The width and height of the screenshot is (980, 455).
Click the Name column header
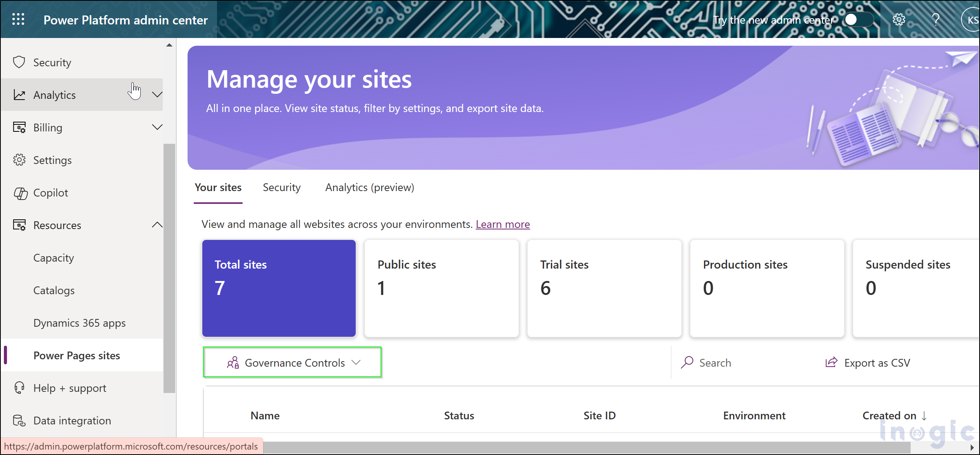(x=265, y=416)
